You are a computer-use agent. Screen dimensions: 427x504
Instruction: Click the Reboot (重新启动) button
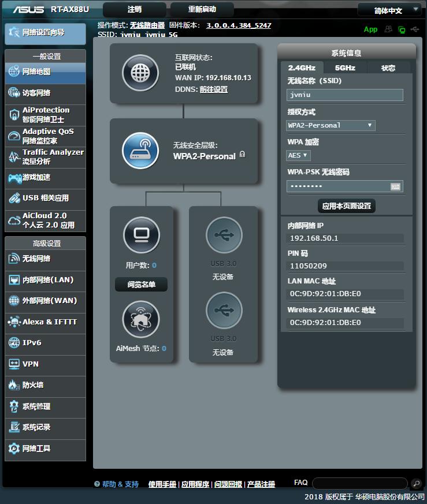[202, 10]
